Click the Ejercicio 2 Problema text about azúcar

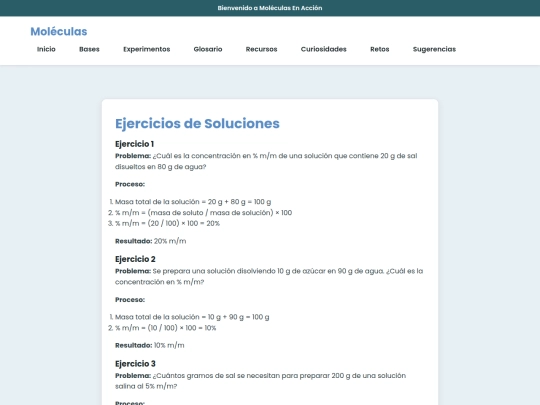coord(269,276)
